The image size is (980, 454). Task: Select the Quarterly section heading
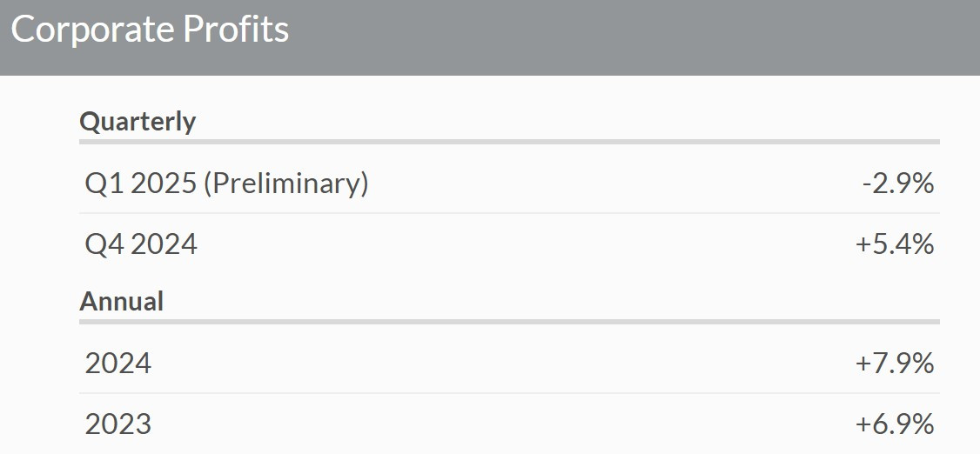(x=138, y=122)
